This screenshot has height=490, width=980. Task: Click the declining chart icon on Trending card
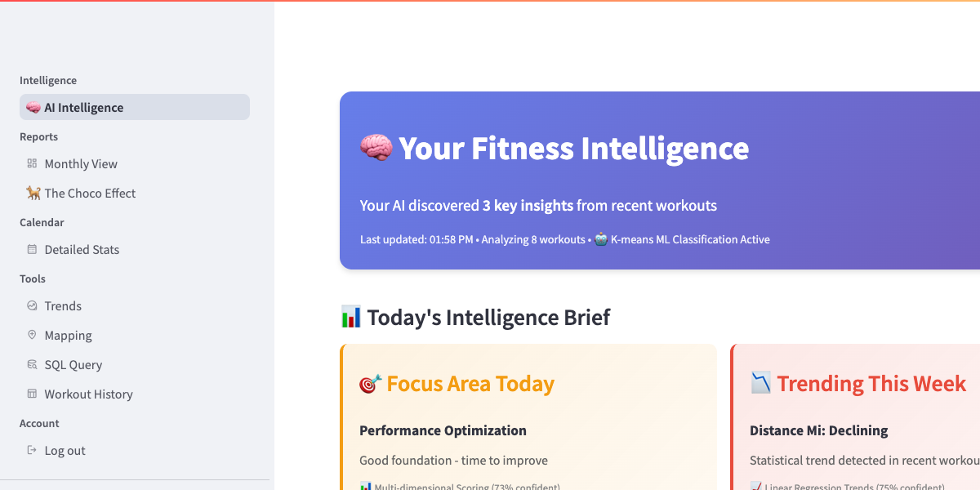[760, 383]
